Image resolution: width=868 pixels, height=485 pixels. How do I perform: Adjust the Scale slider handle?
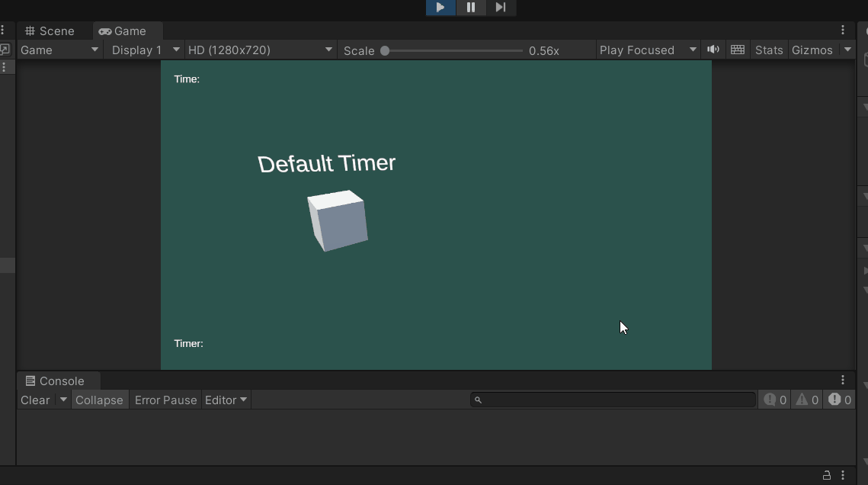pos(385,51)
